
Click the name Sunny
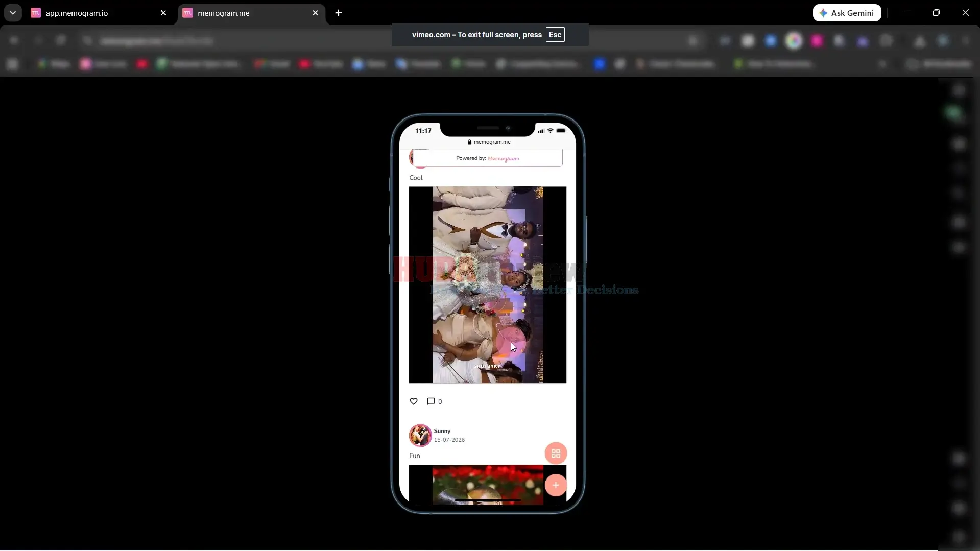pyautogui.click(x=442, y=431)
